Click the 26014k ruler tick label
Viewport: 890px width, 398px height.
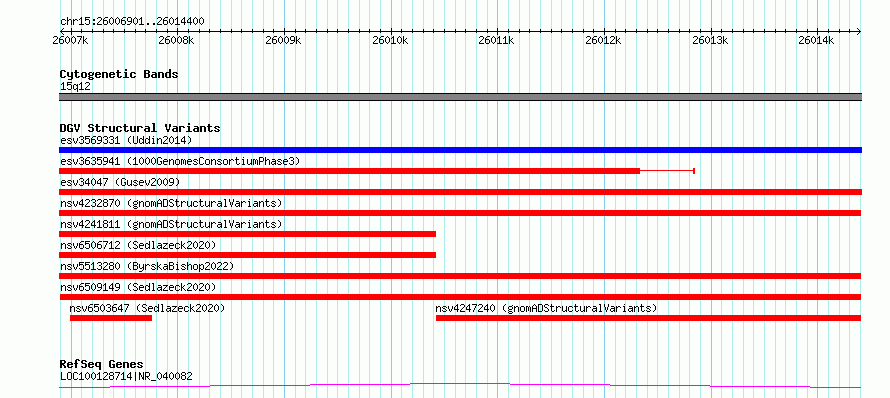[816, 40]
